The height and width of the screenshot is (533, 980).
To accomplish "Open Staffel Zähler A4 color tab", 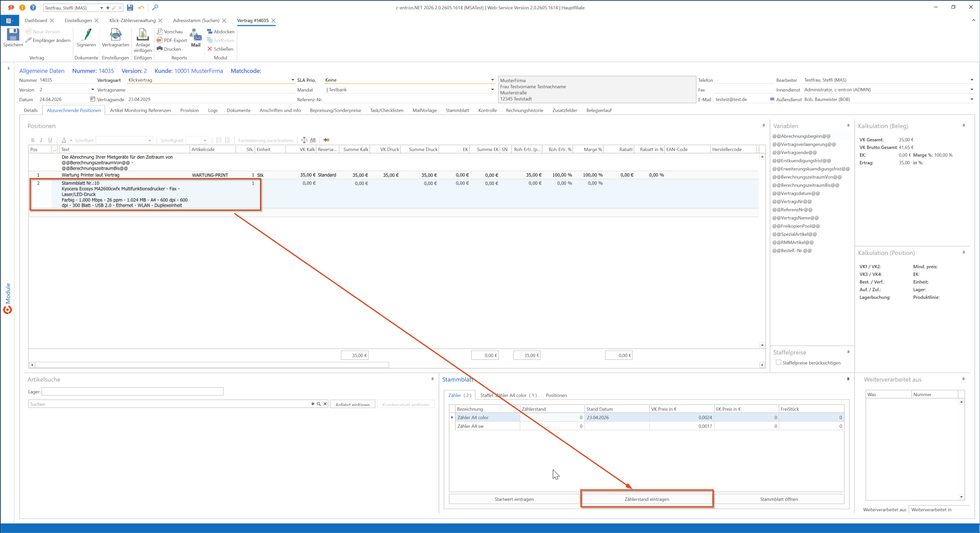I will (508, 395).
